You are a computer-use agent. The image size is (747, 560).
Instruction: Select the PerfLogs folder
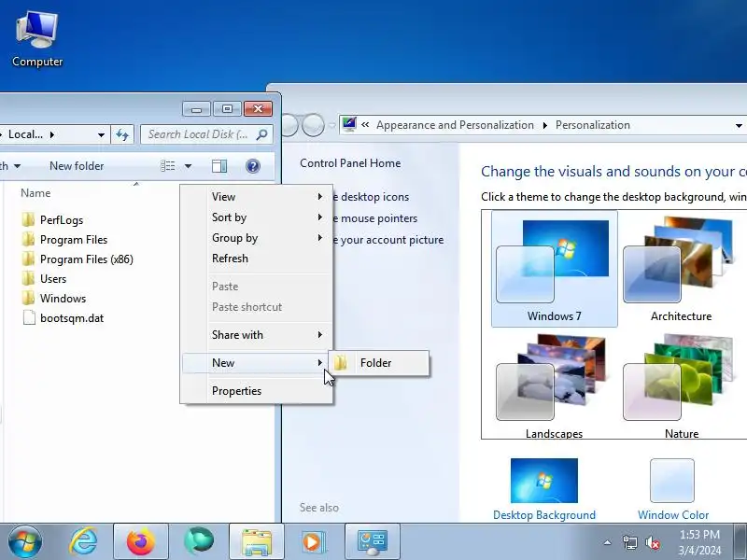click(x=52, y=220)
